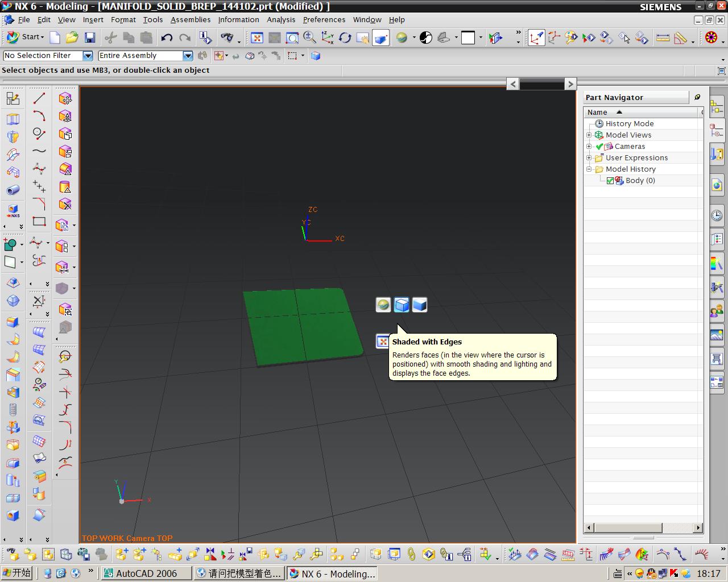Viewport: 728px width, 582px height.
Task: Open the File menu
Action: 24,19
